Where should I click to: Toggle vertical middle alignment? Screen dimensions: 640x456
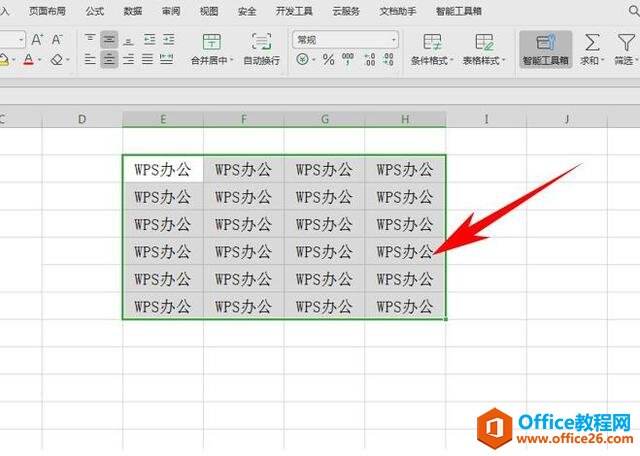coord(109,40)
